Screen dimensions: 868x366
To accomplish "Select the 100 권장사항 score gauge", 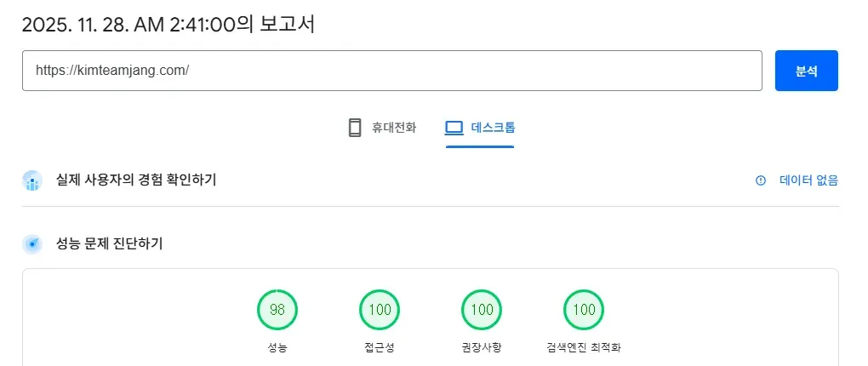I will (x=482, y=310).
